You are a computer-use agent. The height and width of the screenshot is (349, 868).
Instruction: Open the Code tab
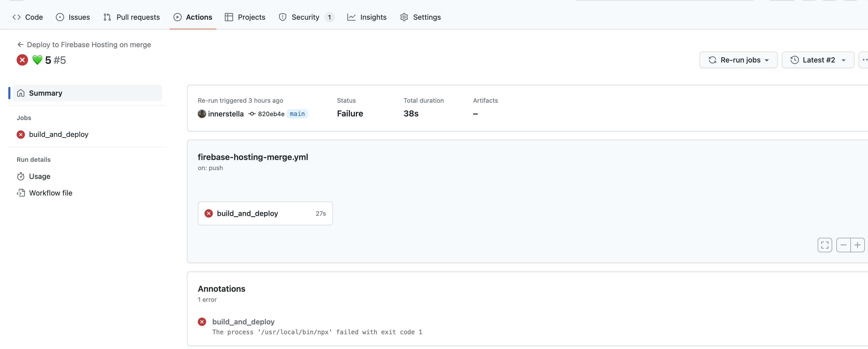[x=28, y=17]
